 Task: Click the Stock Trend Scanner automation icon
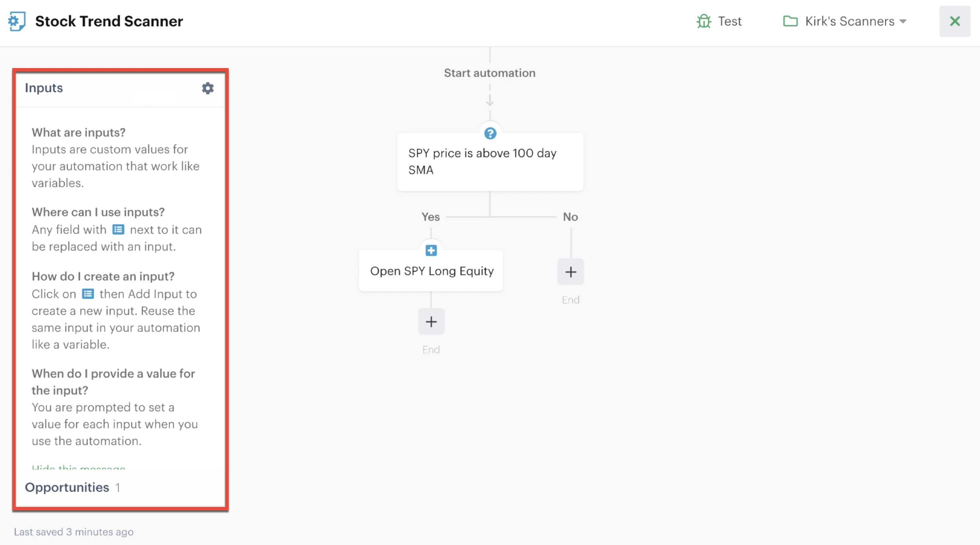coord(17,21)
